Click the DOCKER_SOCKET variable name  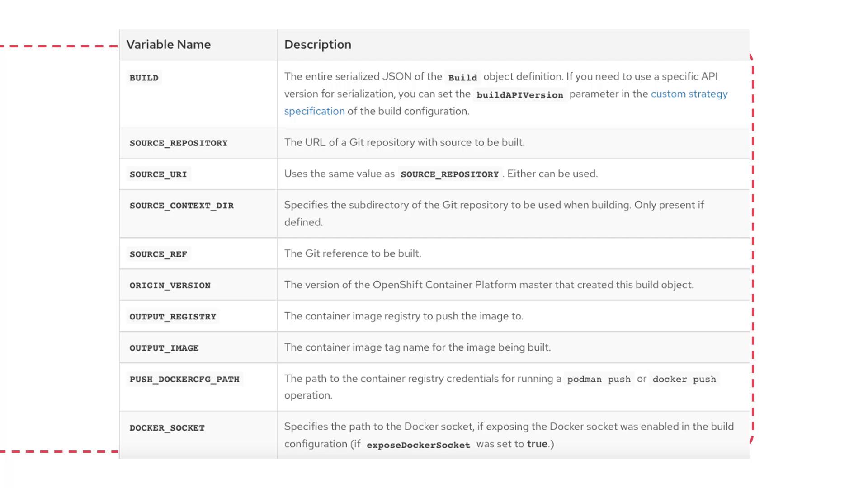[x=167, y=428]
